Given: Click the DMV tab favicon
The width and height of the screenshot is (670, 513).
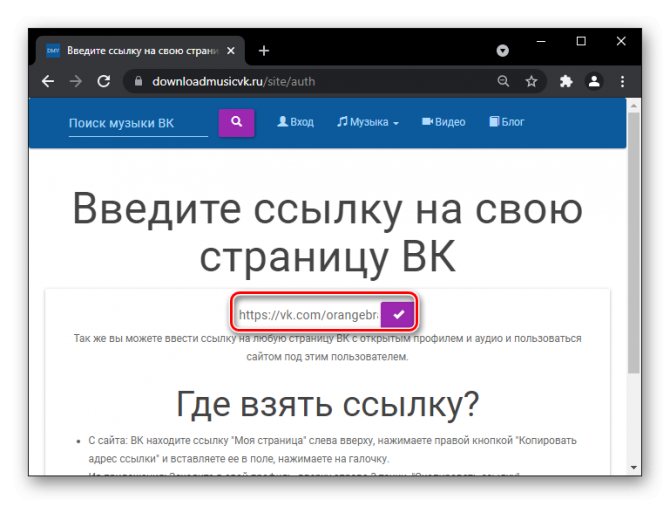Looking at the screenshot, I should tap(53, 51).
